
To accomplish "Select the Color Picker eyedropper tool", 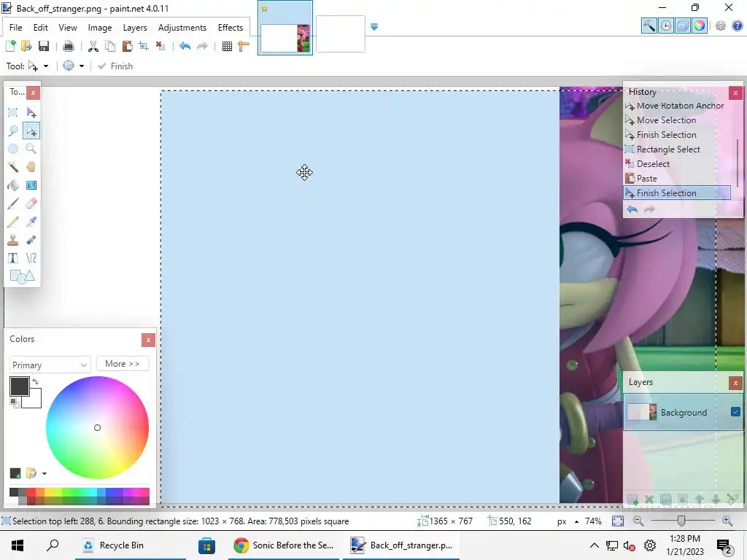I will (x=31, y=222).
